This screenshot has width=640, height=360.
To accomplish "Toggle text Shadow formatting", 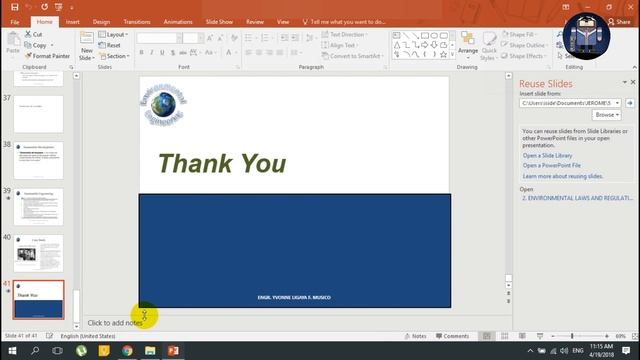I will [173, 52].
